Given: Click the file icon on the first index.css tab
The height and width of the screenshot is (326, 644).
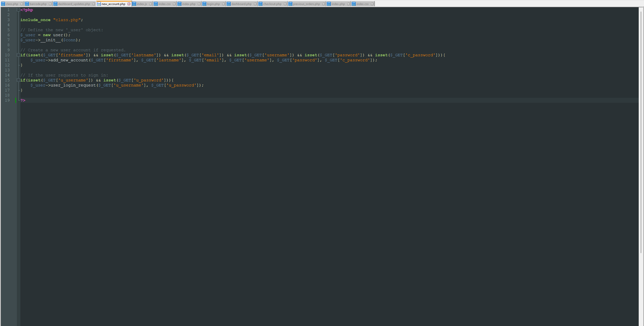Looking at the screenshot, I should point(155,4).
